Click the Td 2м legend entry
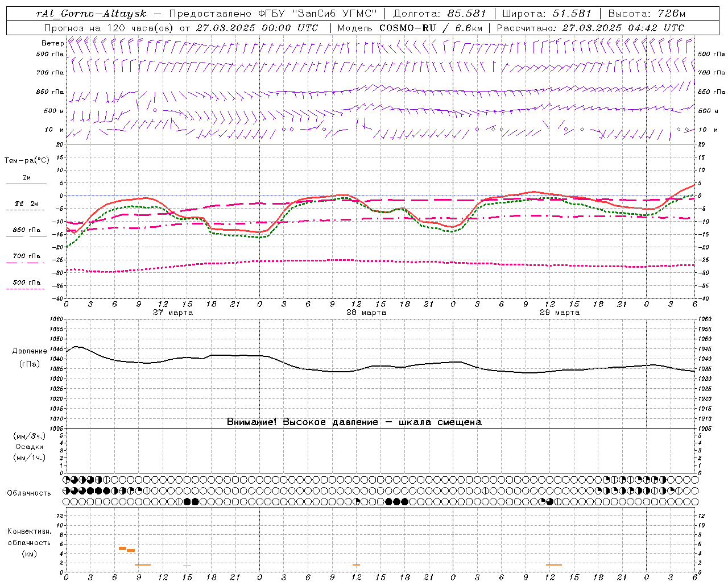The image size is (728, 582). [x=26, y=203]
